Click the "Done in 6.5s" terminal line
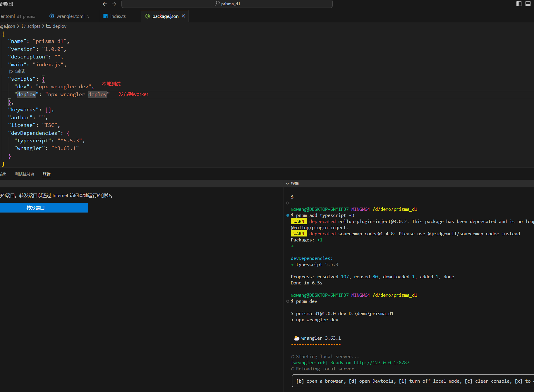Image resolution: width=534 pixels, height=392 pixels. tap(306, 283)
